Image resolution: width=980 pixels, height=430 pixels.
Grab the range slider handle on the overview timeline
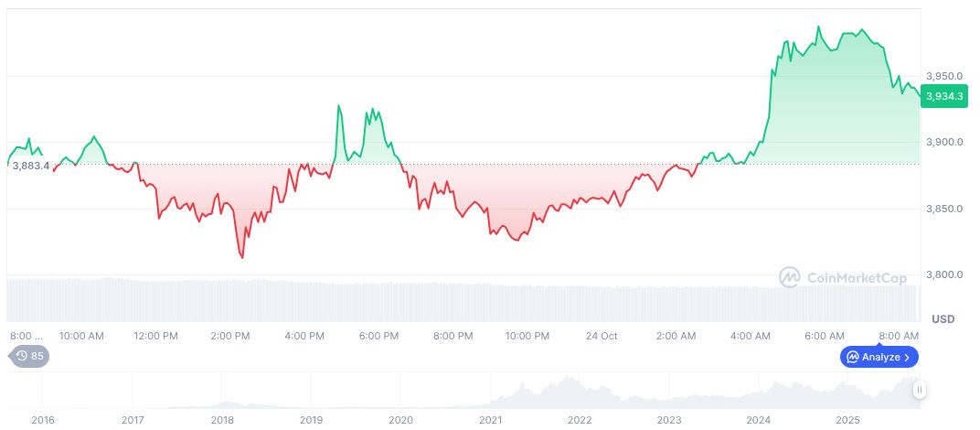coord(920,390)
